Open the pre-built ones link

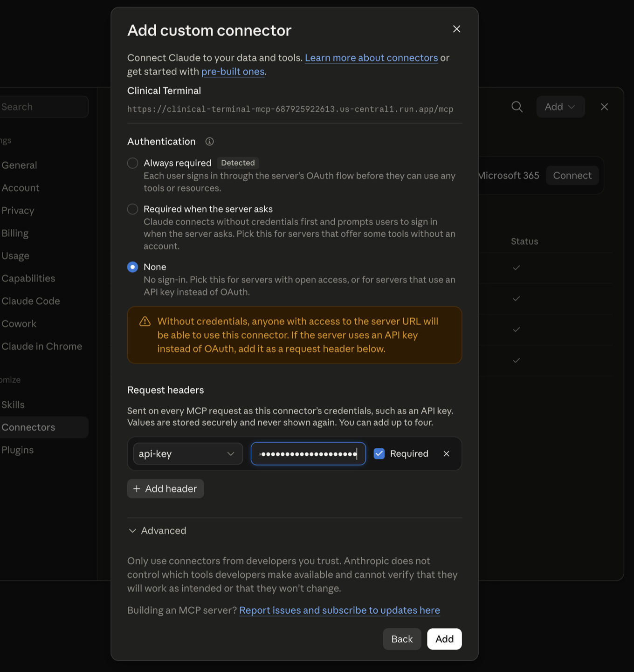233,72
